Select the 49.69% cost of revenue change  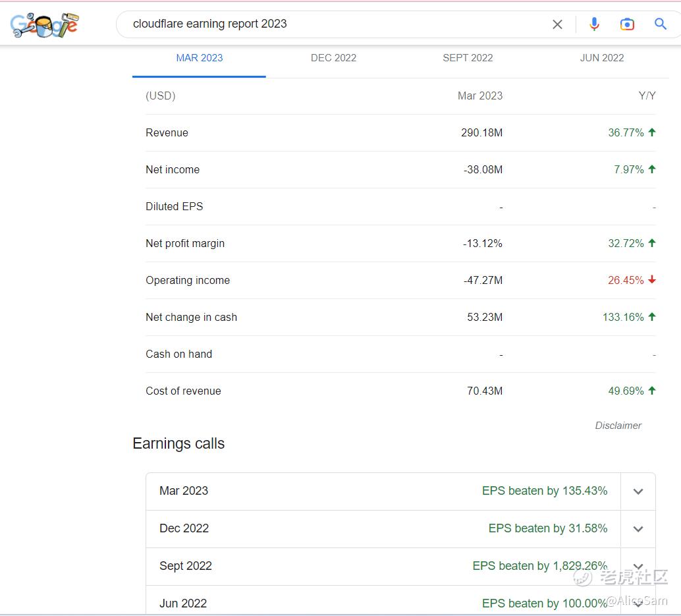[x=626, y=391]
